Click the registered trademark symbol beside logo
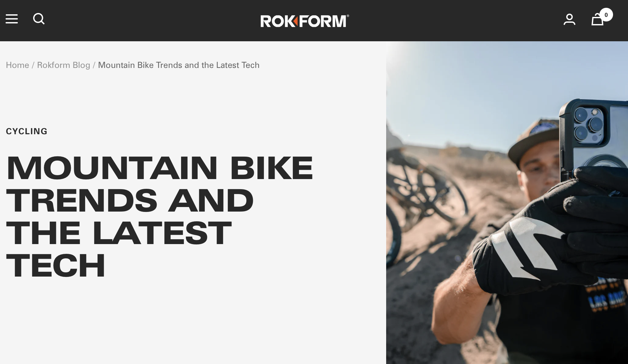 tap(348, 16)
